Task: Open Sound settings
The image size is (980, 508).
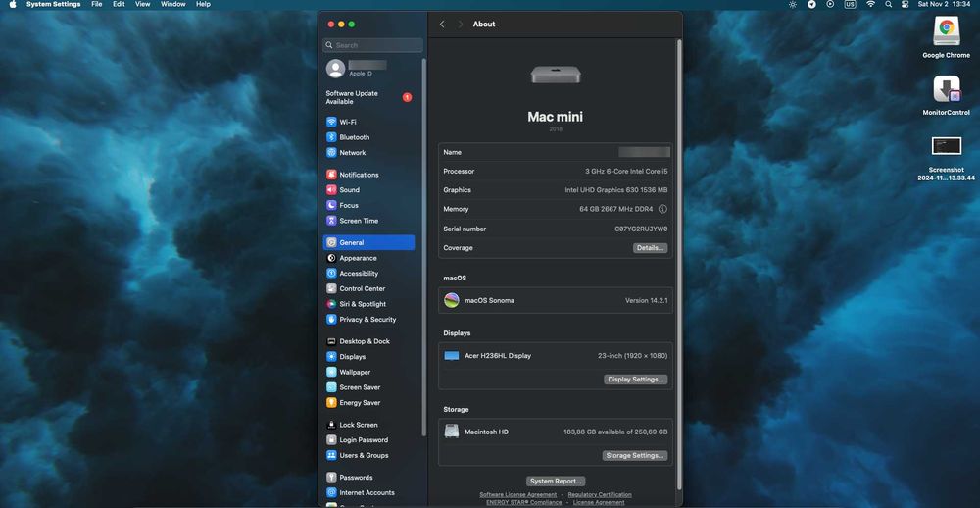Action: click(x=368, y=189)
